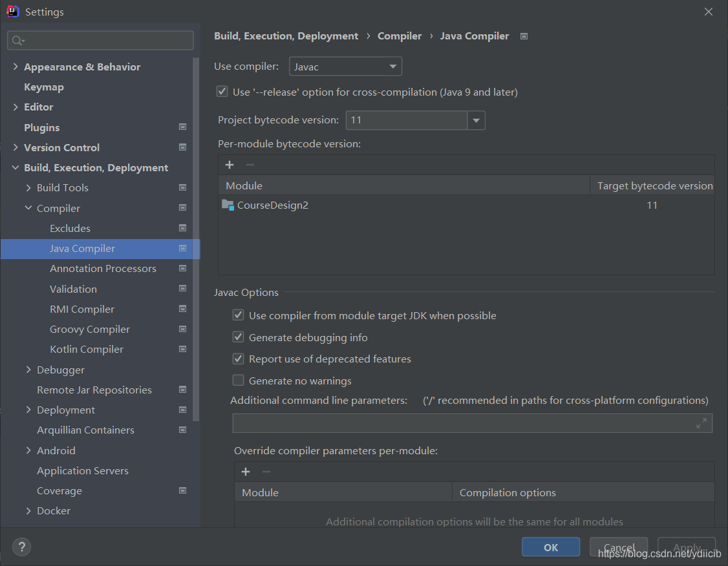Select the CourseDesign2 module row
The image size is (728, 566).
(x=466, y=205)
